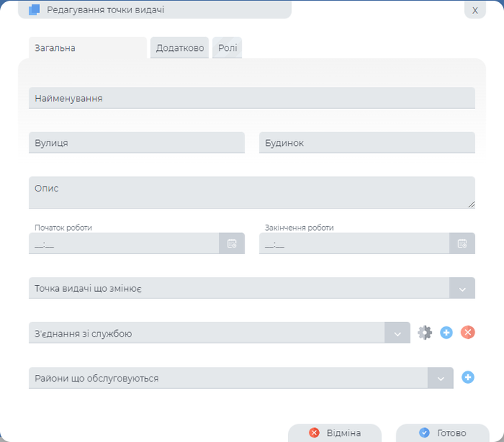Click into the Вулиця text field
504x442 pixels.
[x=136, y=143]
